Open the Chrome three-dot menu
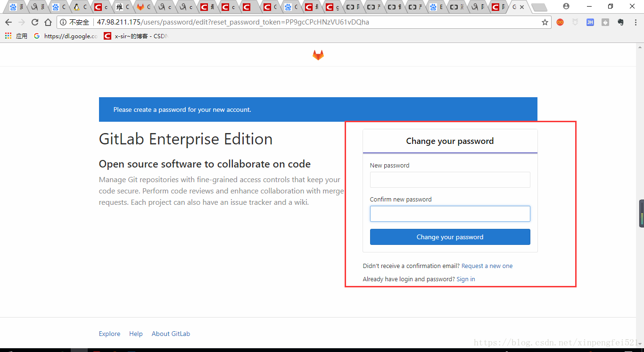Image resolution: width=644 pixels, height=352 pixels. [635, 22]
